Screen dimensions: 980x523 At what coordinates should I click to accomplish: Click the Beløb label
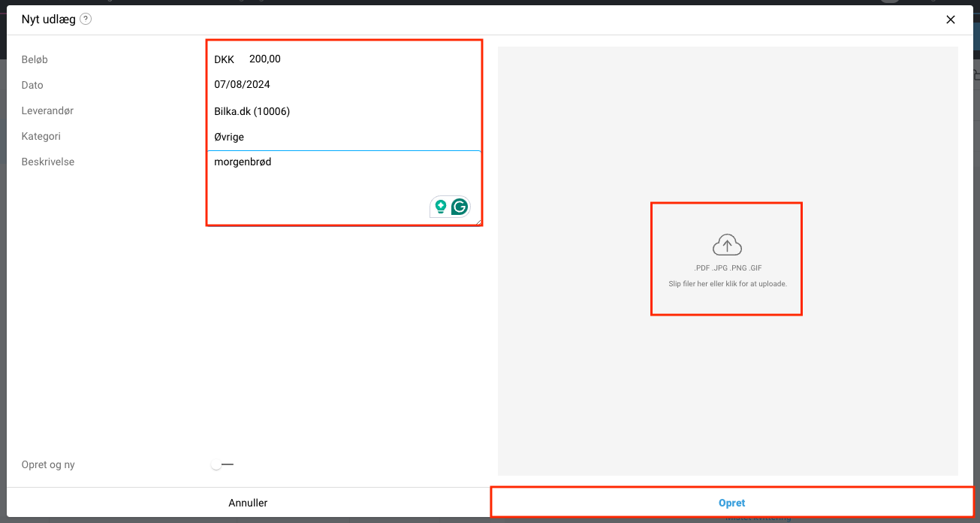tap(35, 59)
